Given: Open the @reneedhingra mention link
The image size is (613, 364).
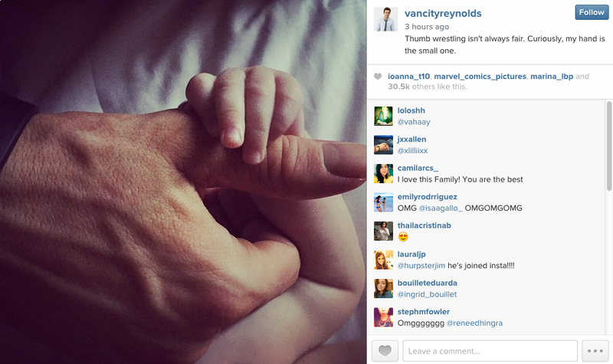Looking at the screenshot, I should pyautogui.click(x=474, y=323).
